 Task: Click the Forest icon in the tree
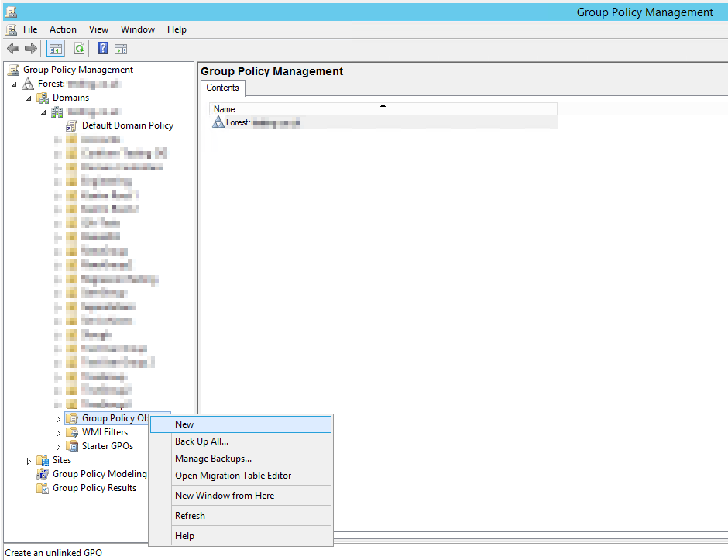coord(29,84)
